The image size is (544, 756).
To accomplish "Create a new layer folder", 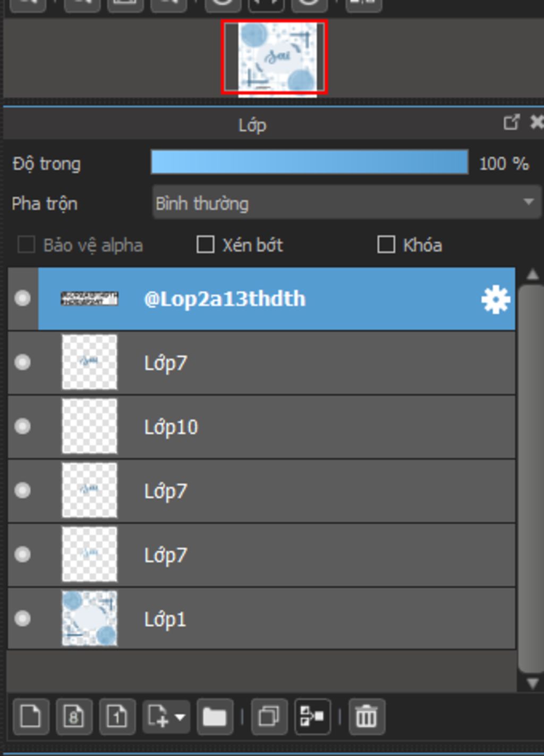I will (x=215, y=716).
